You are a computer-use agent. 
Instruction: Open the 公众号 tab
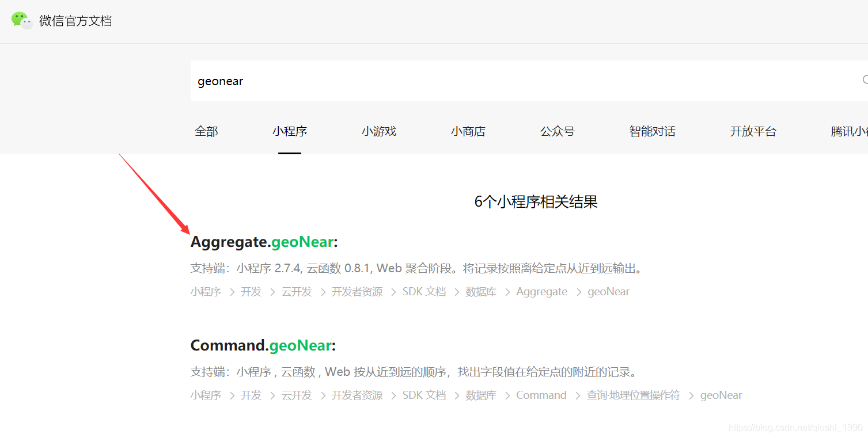pyautogui.click(x=558, y=131)
